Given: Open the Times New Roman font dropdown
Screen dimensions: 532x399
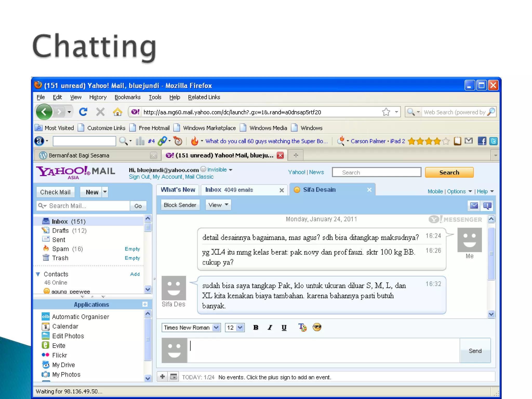Looking at the screenshot, I should (216, 327).
